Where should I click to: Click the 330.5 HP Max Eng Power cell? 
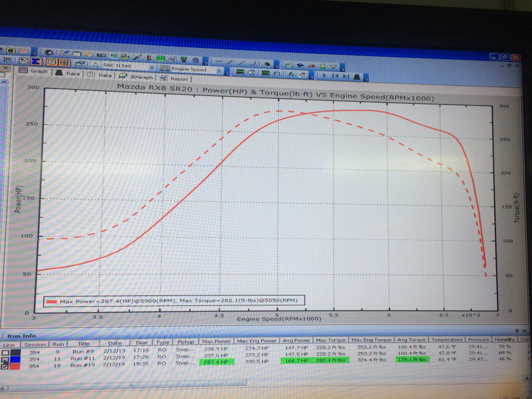(257, 362)
